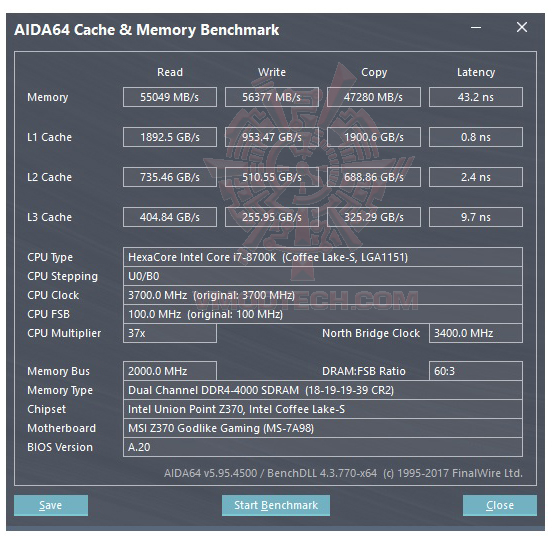Select Memory Read value 55049 MB/s
The height and width of the screenshot is (555, 559).
click(x=170, y=97)
